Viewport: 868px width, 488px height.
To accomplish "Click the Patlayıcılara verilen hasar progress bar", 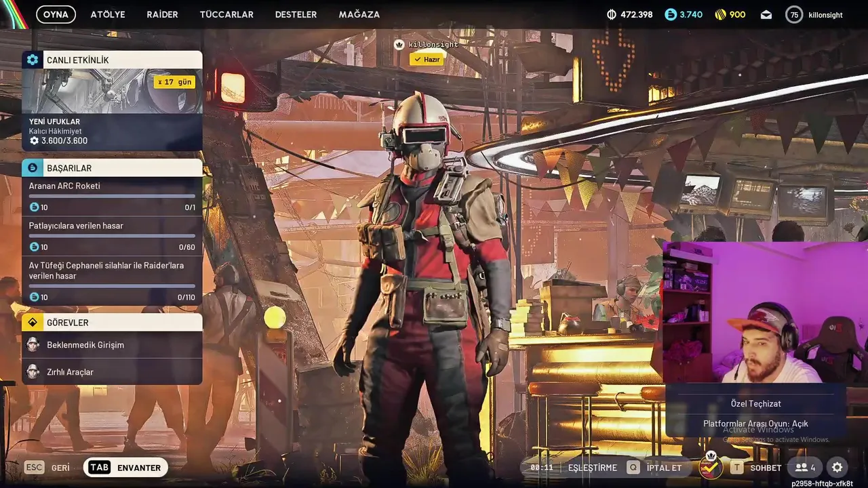I will point(112,236).
